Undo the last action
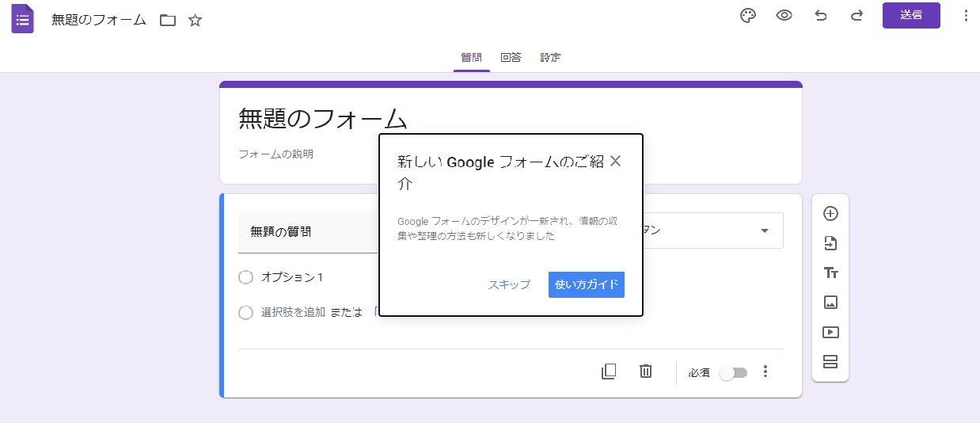The height and width of the screenshot is (423, 980). [821, 16]
